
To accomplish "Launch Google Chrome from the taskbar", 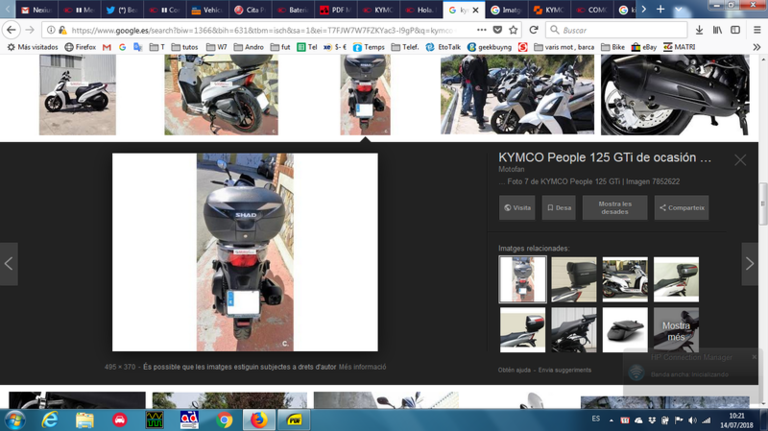I will coord(224,419).
